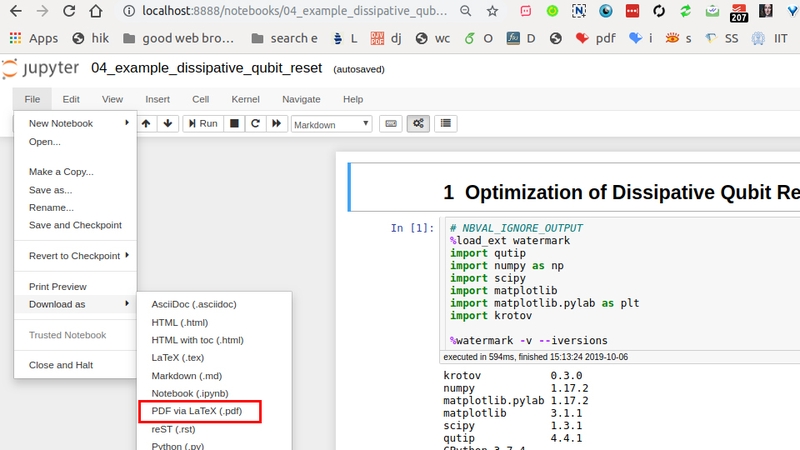Image resolution: width=800 pixels, height=450 pixels.
Task: Choose Open... from File menu
Action: pos(76,142)
